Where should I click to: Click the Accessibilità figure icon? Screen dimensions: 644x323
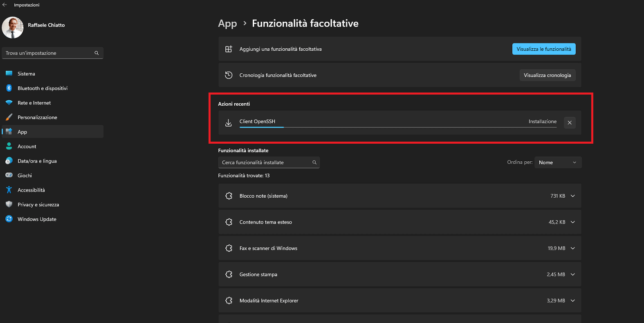click(x=9, y=190)
